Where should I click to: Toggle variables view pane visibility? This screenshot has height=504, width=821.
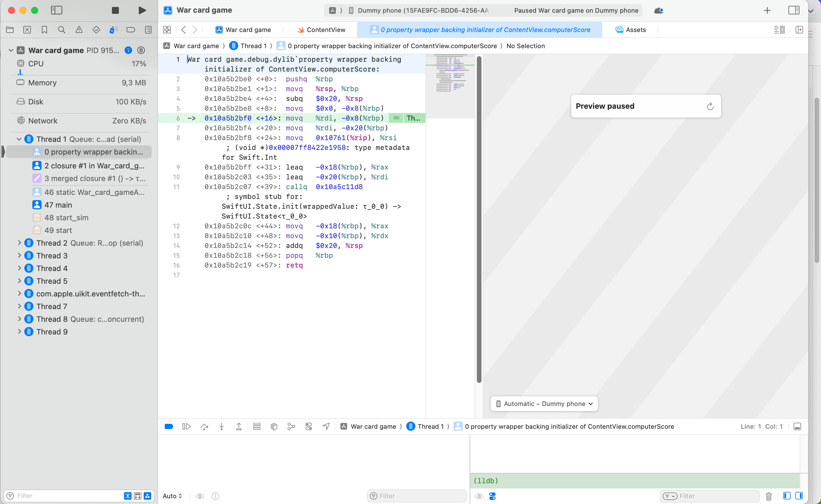click(786, 496)
